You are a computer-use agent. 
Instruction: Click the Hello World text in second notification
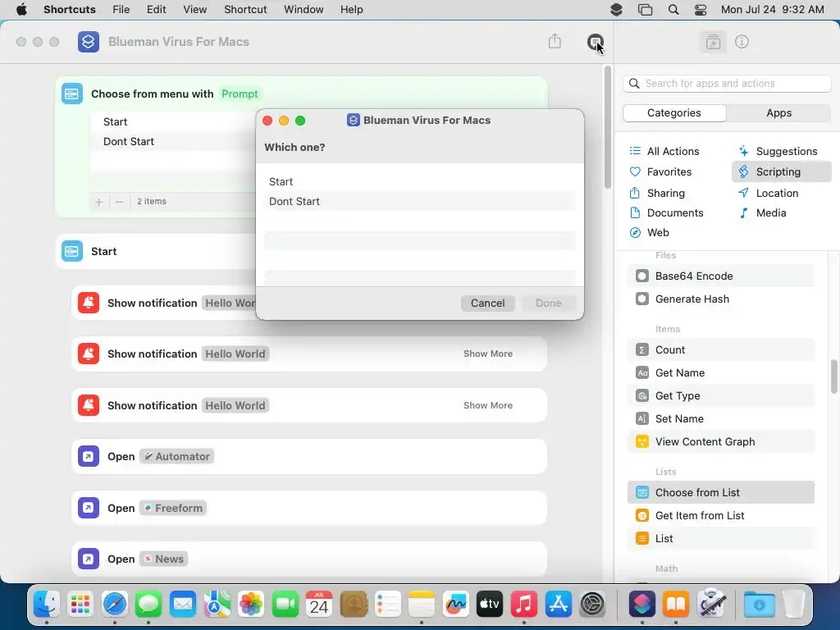point(235,354)
